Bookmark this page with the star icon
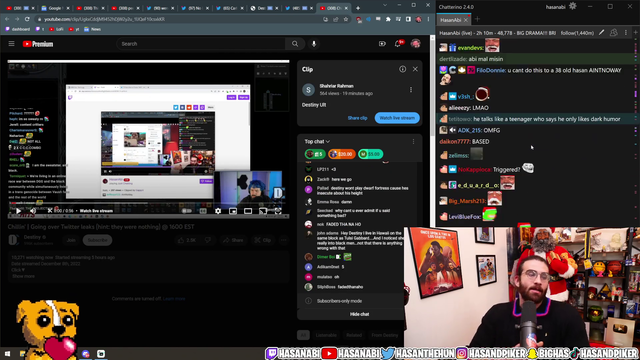 tap(346, 19)
